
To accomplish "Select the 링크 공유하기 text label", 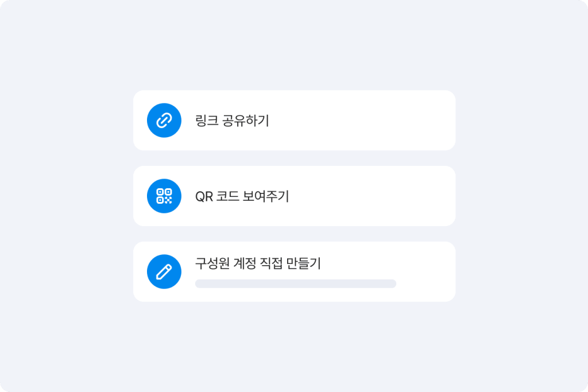I will coord(232,121).
